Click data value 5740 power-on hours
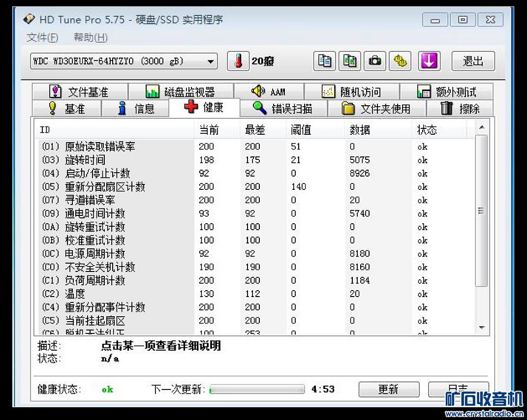Image resolution: width=527 pixels, height=420 pixels. tap(360, 213)
